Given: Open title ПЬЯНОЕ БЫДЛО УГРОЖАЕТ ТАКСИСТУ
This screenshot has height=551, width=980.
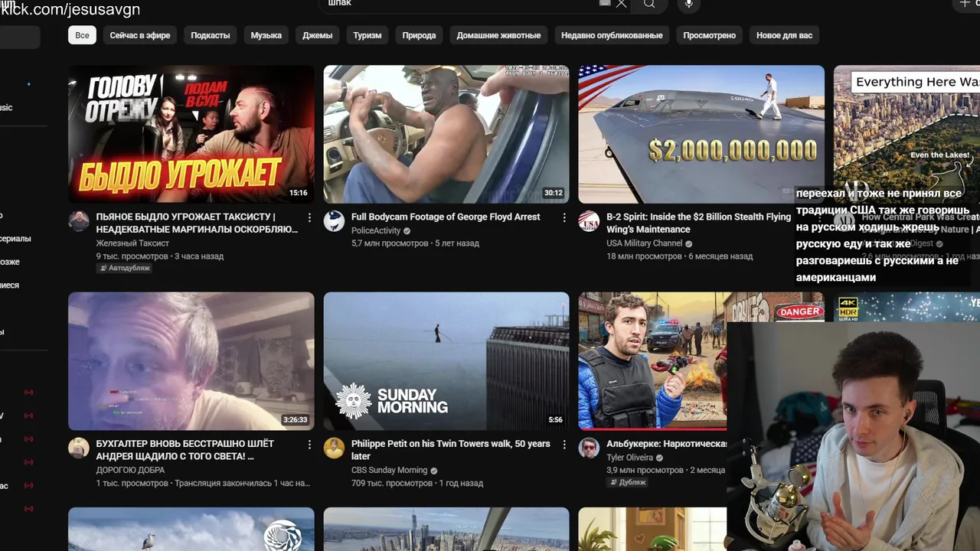Looking at the screenshot, I should [x=197, y=223].
